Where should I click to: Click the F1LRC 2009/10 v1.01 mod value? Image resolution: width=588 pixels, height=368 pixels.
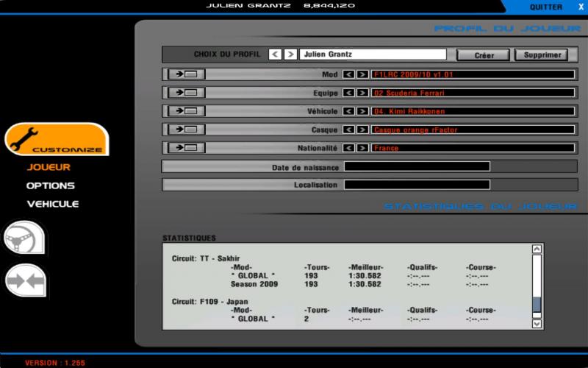point(473,74)
